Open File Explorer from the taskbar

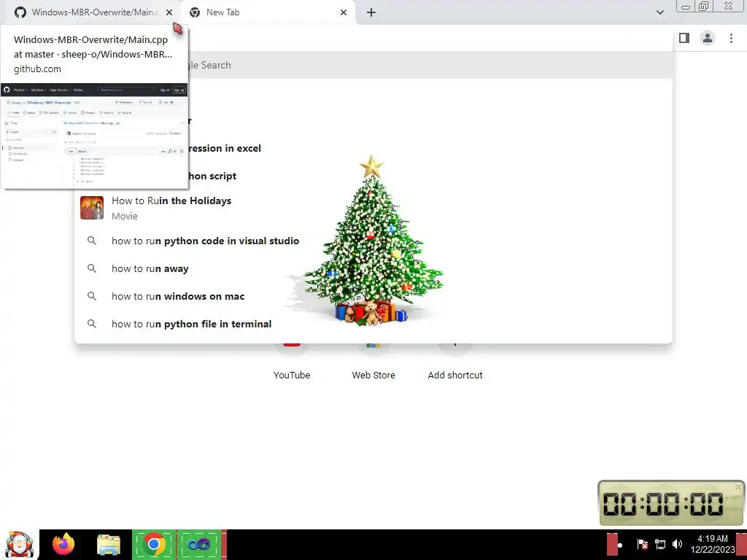(109, 545)
